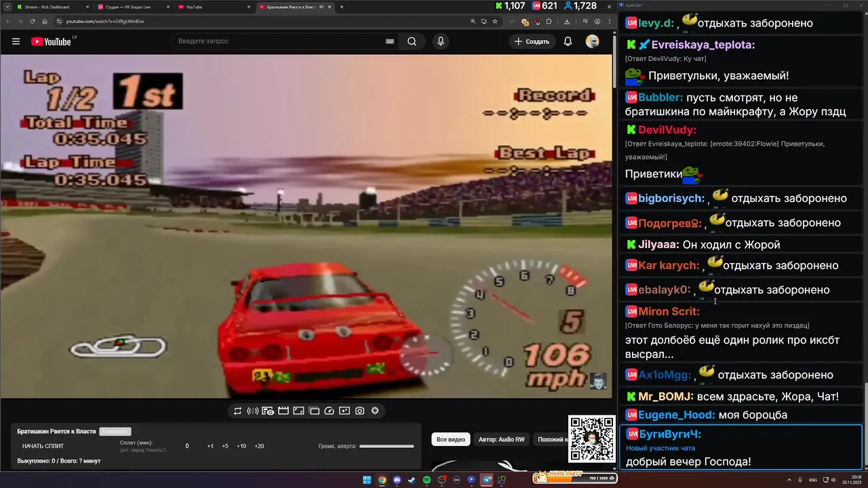The width and height of the screenshot is (868, 488).
Task: Click username Eugene_Hood in chat
Action: (x=677, y=415)
